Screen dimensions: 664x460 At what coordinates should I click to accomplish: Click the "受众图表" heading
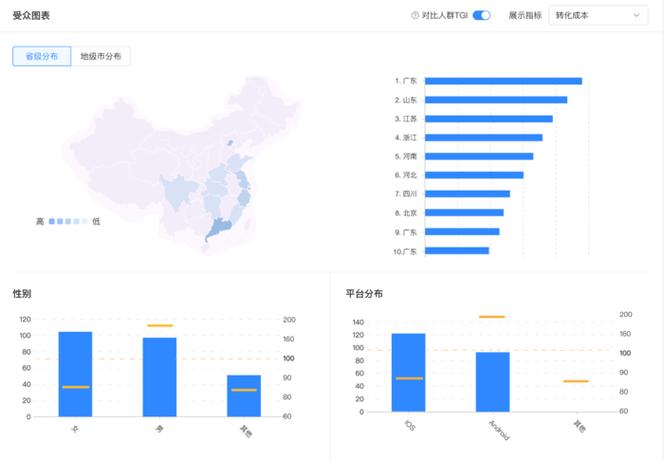point(31,16)
